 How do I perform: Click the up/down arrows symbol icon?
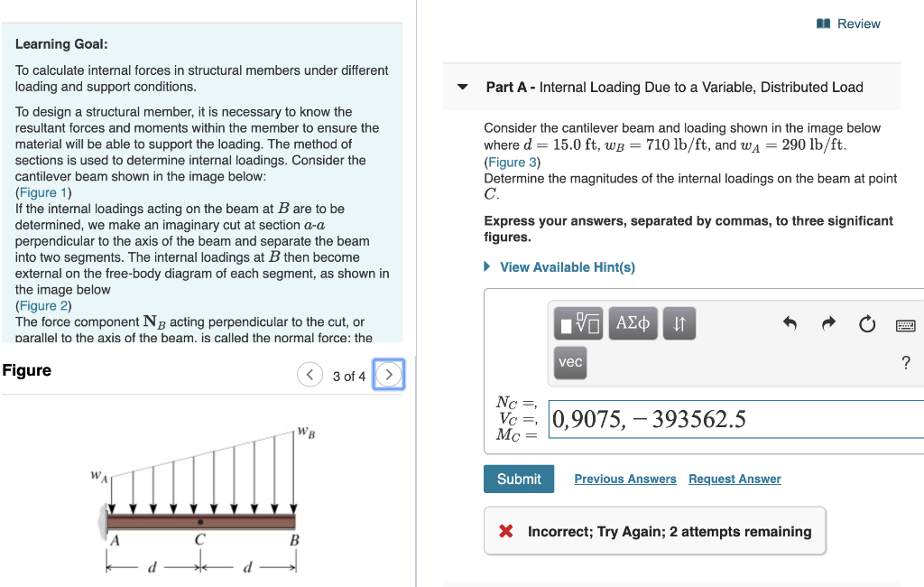click(679, 323)
